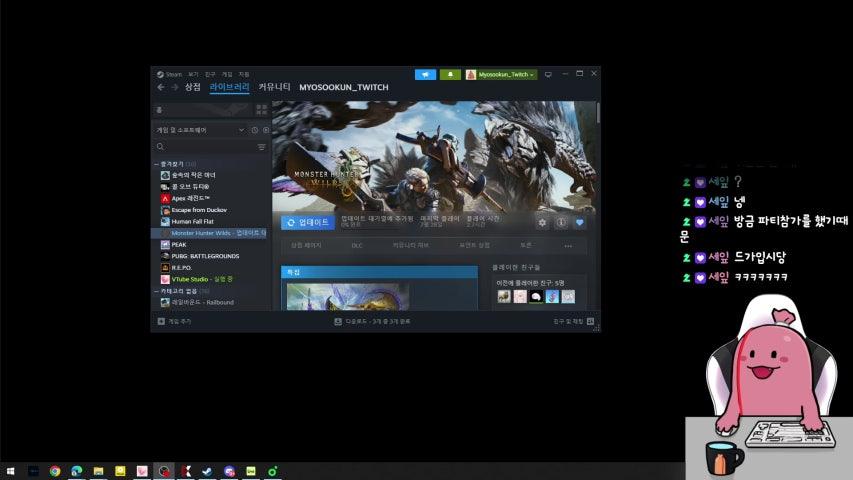Open Friends and Chat icon at bottom right
The image size is (853, 480).
[591, 322]
